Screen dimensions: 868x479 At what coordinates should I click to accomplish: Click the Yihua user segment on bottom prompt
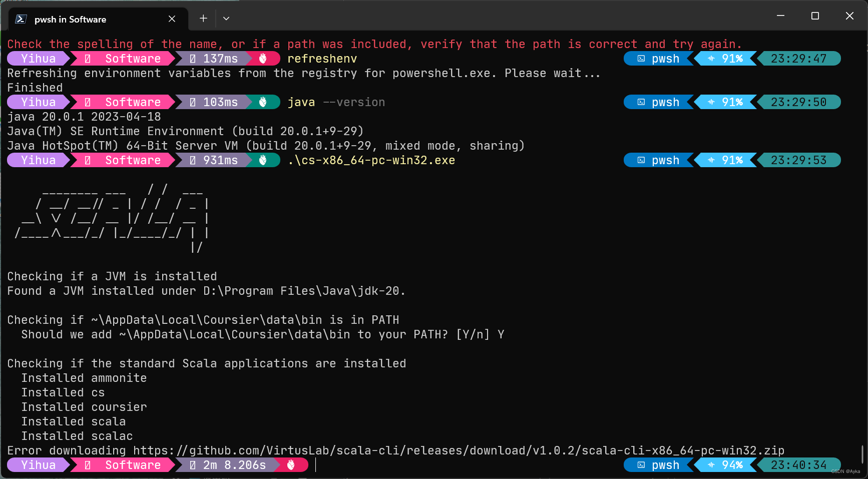[x=38, y=465]
